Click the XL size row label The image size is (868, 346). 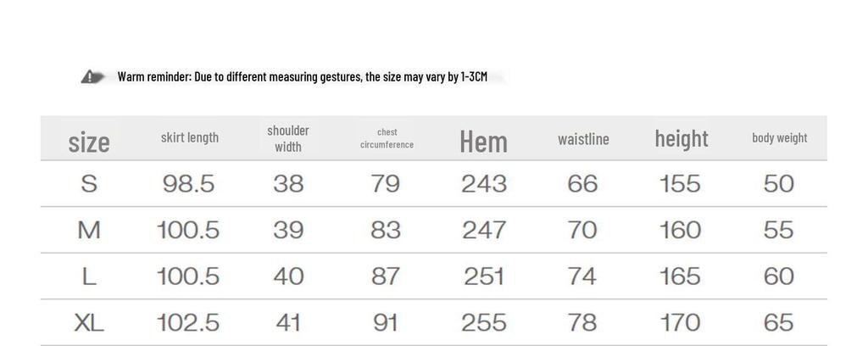(89, 322)
